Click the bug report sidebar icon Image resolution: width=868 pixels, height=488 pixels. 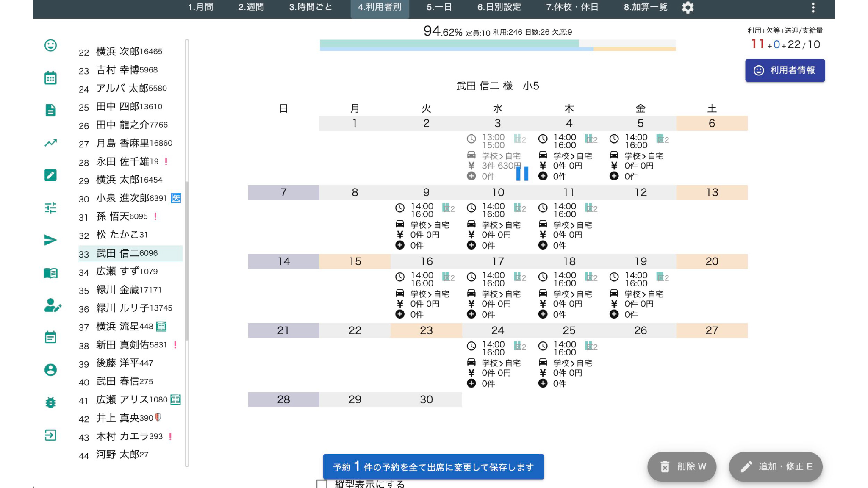[50, 402]
